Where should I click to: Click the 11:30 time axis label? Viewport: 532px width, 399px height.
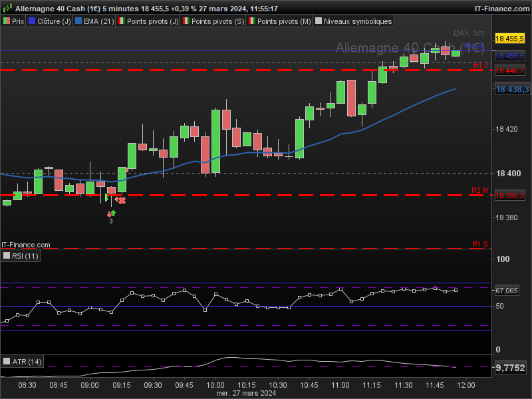click(x=404, y=386)
